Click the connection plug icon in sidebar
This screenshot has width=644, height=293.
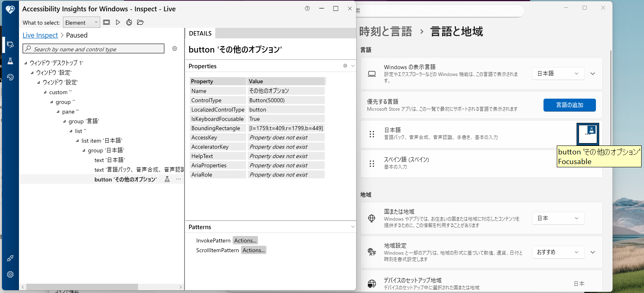point(10,258)
